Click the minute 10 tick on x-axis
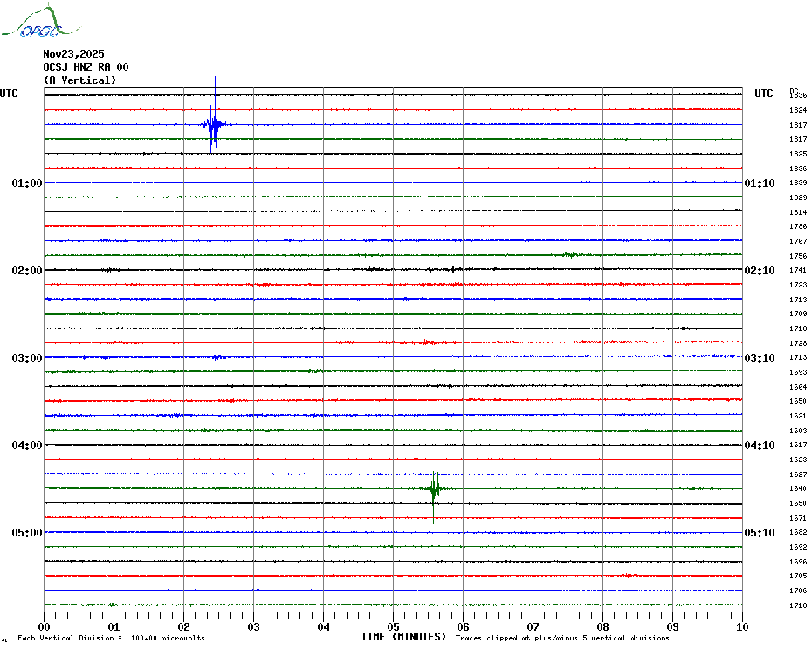 coord(742,626)
